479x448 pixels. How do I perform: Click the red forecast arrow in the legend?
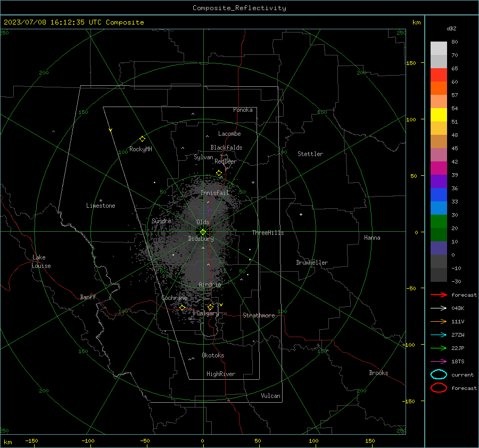click(439, 295)
